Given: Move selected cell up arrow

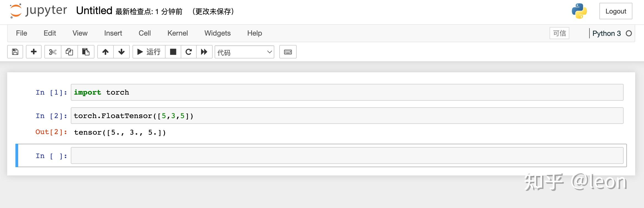Looking at the screenshot, I should point(105,52).
